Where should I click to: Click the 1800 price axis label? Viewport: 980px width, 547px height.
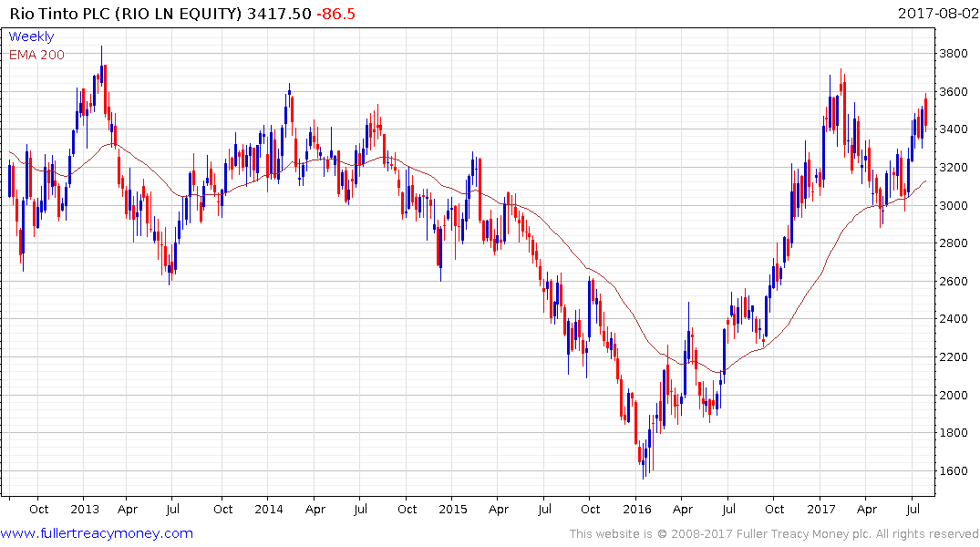click(x=954, y=433)
